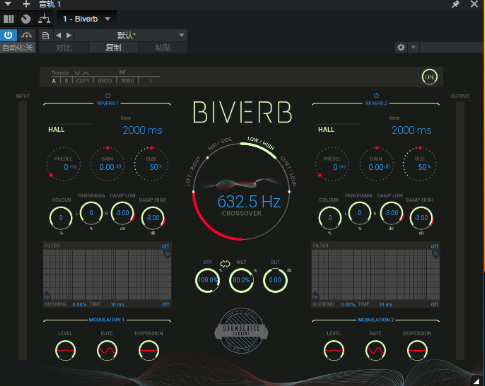This screenshot has width=485, height=386.
Task: Expand the dropdown next to gear icon
Action: [413, 47]
